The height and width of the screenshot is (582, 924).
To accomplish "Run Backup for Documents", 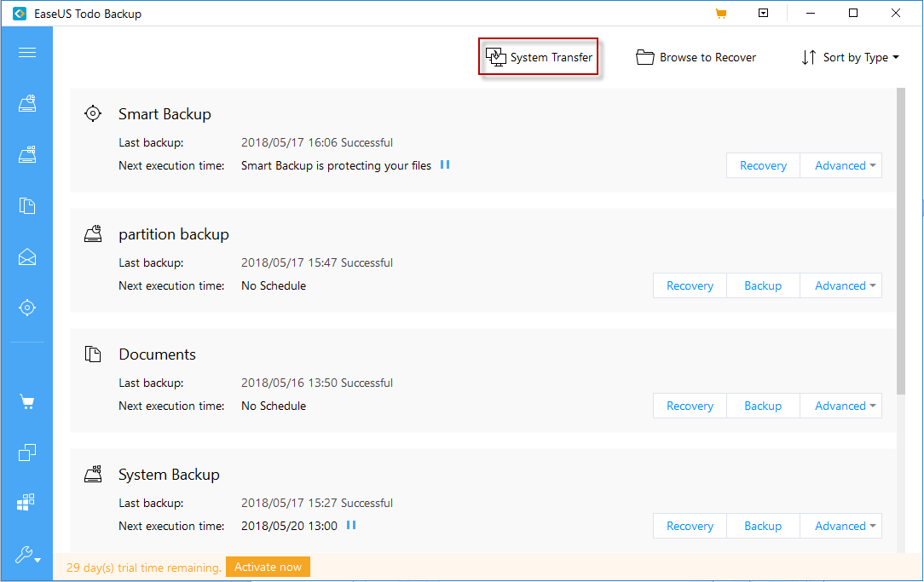I will (x=763, y=406).
